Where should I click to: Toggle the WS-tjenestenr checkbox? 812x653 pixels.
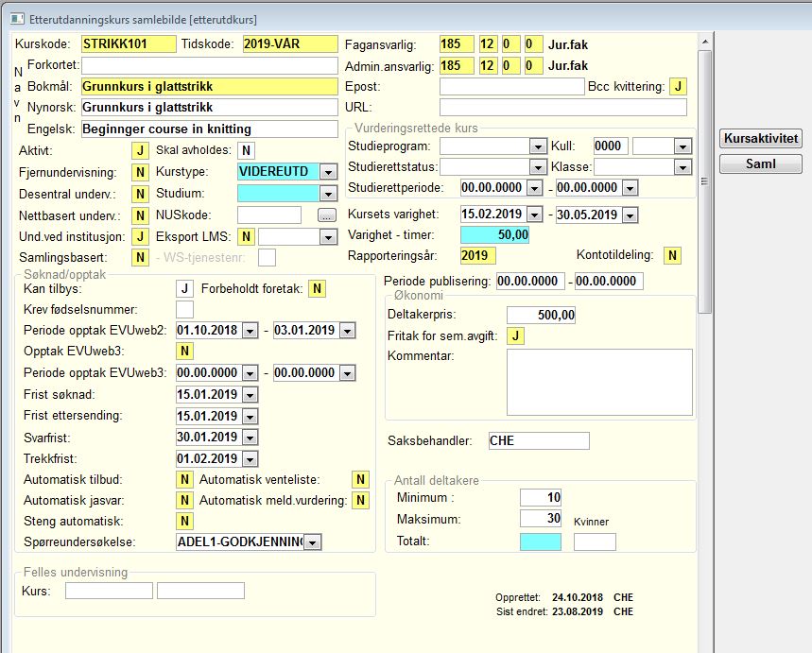267,257
